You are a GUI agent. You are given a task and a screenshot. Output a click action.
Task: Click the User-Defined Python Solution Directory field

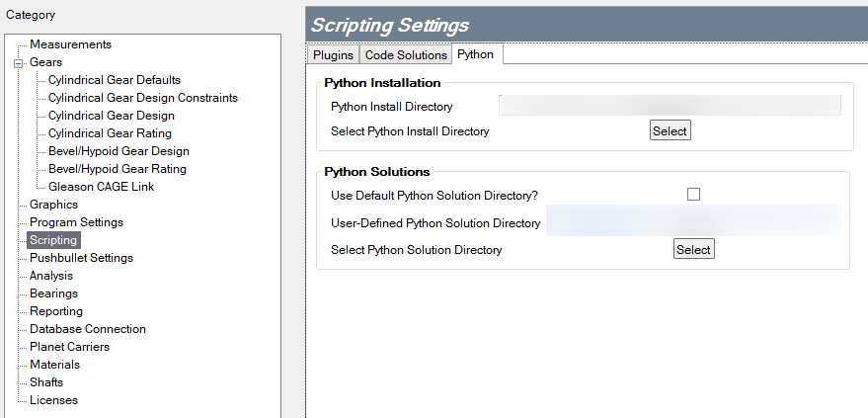coord(693,222)
